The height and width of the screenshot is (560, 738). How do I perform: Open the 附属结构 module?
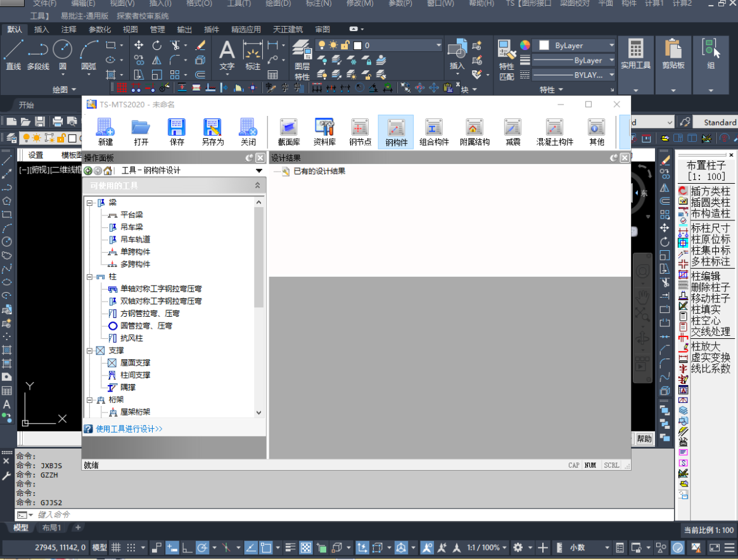pyautogui.click(x=474, y=132)
